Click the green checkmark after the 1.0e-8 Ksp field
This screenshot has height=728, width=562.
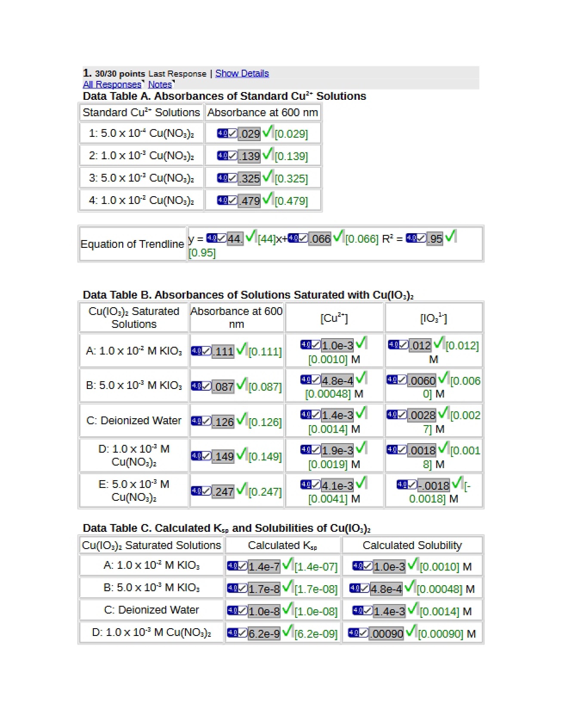pos(287,608)
